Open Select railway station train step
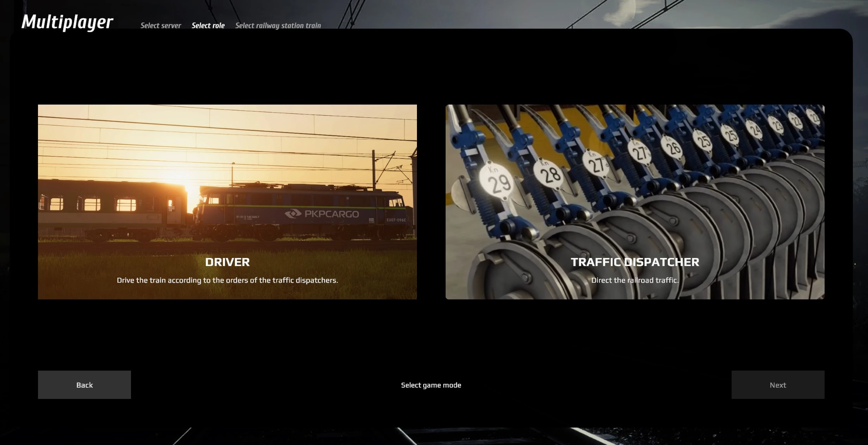868x445 pixels. [278, 26]
